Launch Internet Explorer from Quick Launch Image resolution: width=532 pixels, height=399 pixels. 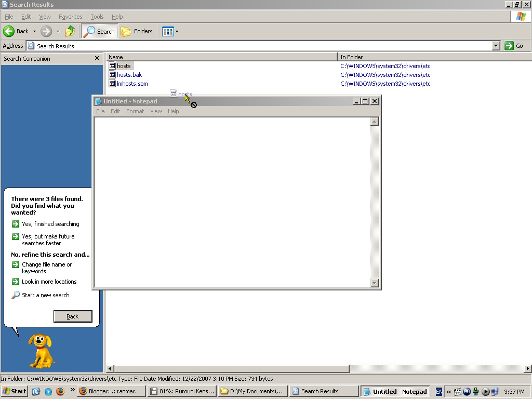click(36, 391)
